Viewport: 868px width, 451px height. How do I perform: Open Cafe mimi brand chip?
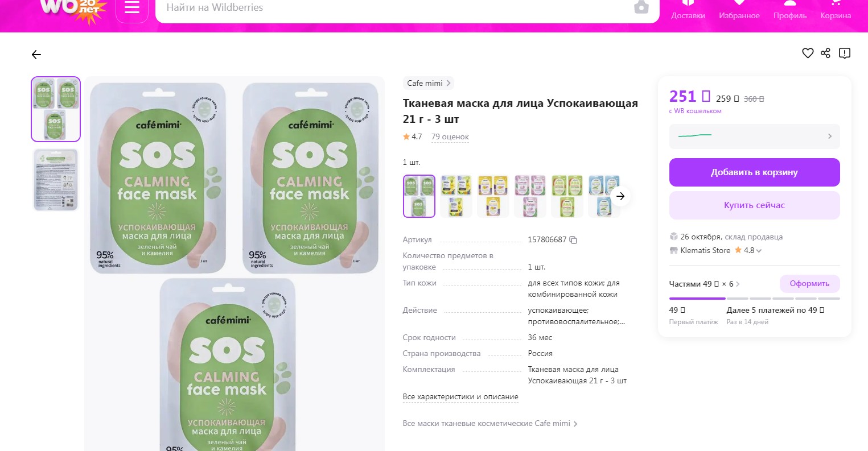pyautogui.click(x=429, y=83)
